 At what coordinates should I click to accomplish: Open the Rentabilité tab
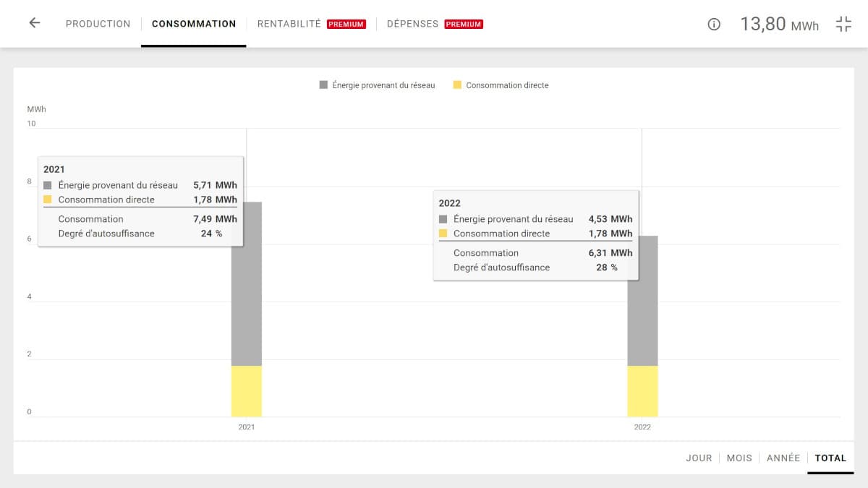pos(289,24)
